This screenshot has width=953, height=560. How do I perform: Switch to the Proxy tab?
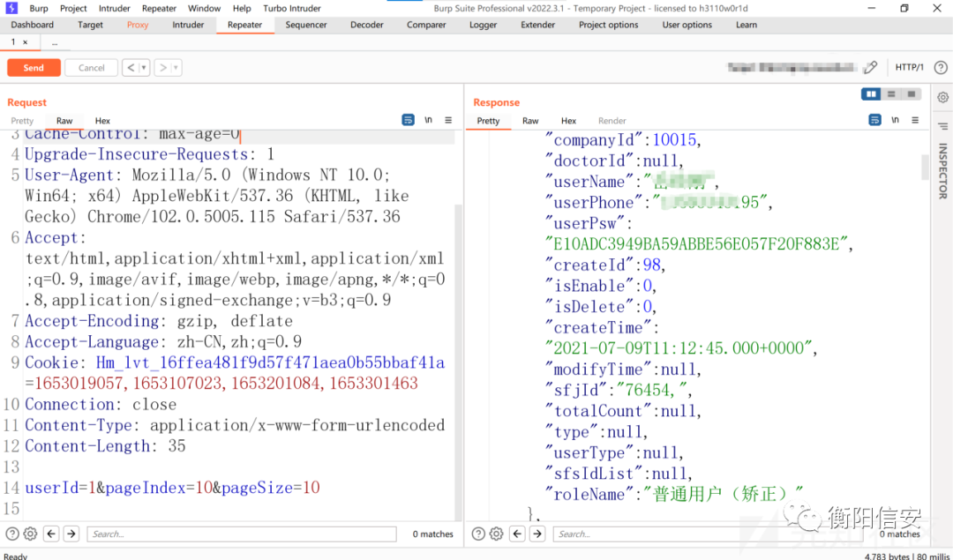tap(138, 25)
